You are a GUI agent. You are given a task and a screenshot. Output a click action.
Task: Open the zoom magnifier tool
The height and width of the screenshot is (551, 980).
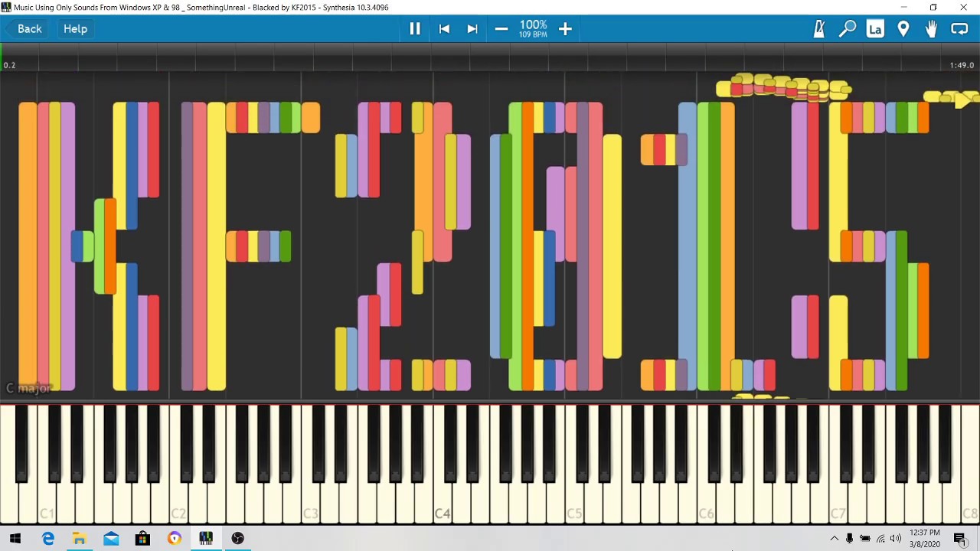847,28
